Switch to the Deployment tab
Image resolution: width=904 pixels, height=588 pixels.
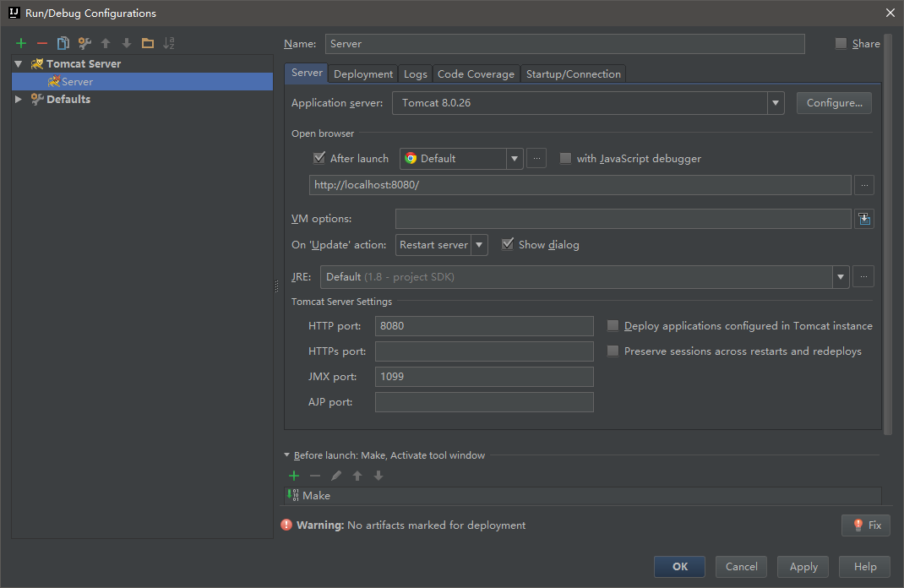[363, 73]
